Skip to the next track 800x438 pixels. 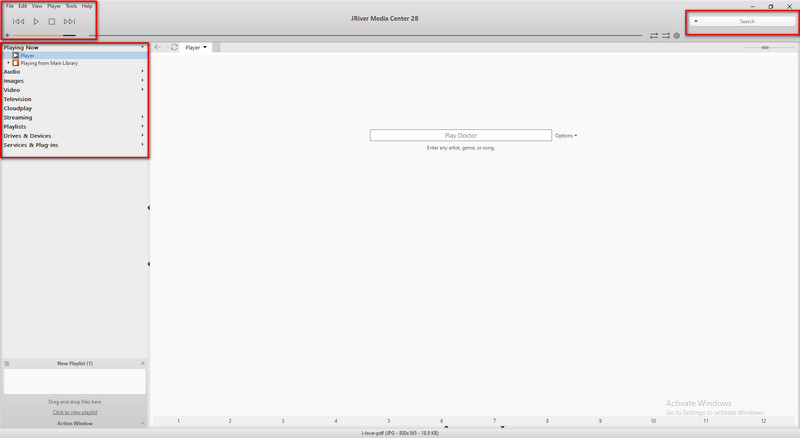tap(69, 21)
